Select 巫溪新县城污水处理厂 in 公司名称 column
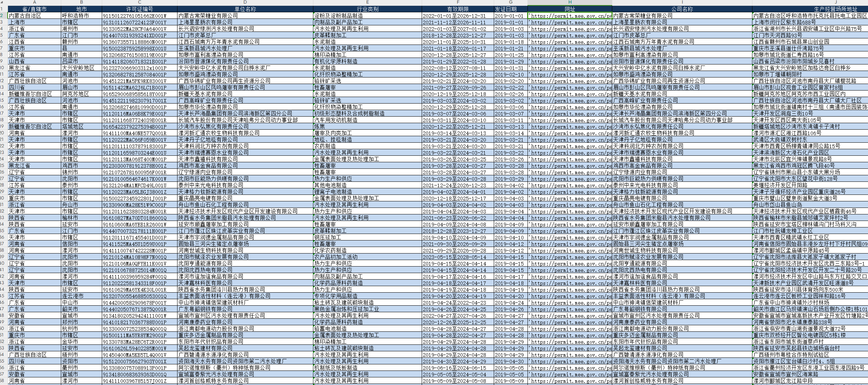The width and height of the screenshot is (868, 385). (x=682, y=48)
